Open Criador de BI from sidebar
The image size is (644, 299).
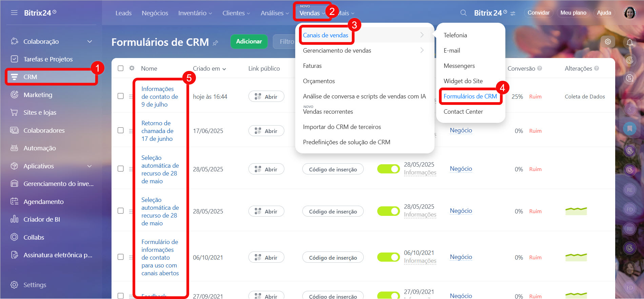click(41, 219)
